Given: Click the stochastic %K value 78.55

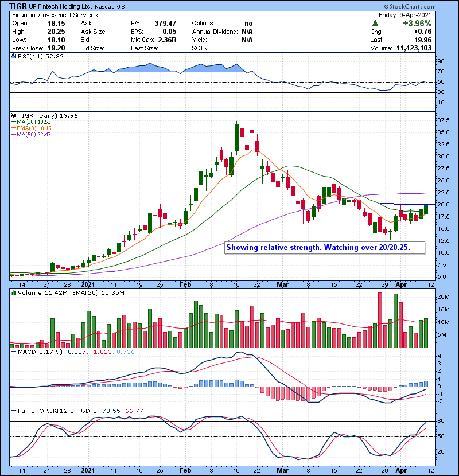Looking at the screenshot, I should pyautogui.click(x=111, y=411).
